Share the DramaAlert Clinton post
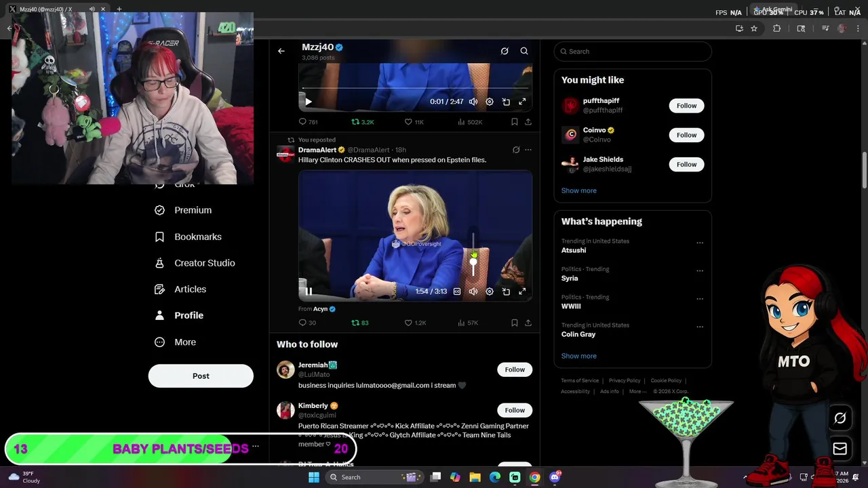 click(x=528, y=323)
